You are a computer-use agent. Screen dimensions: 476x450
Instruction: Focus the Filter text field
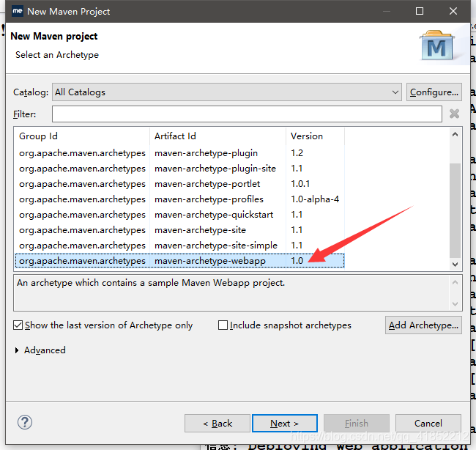[247, 114]
